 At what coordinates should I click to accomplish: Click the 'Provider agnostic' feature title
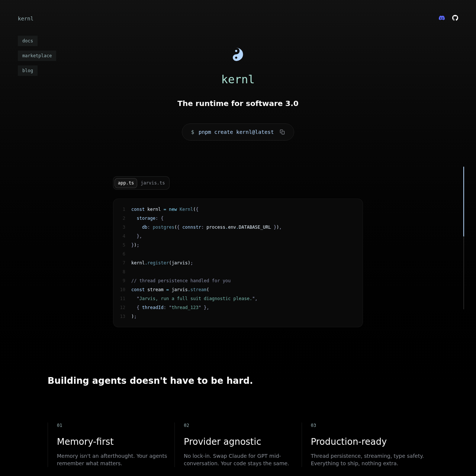(x=222, y=441)
